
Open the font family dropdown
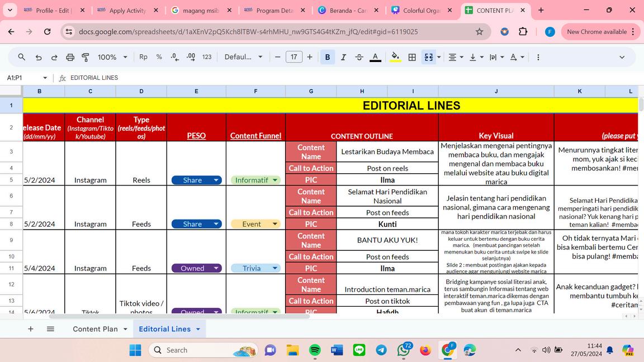(x=243, y=57)
